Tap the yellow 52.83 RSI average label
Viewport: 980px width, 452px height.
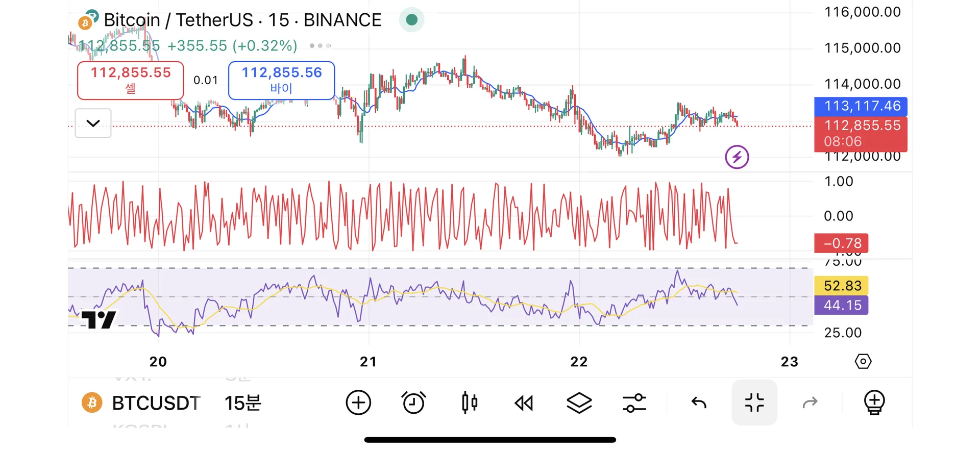(x=841, y=286)
